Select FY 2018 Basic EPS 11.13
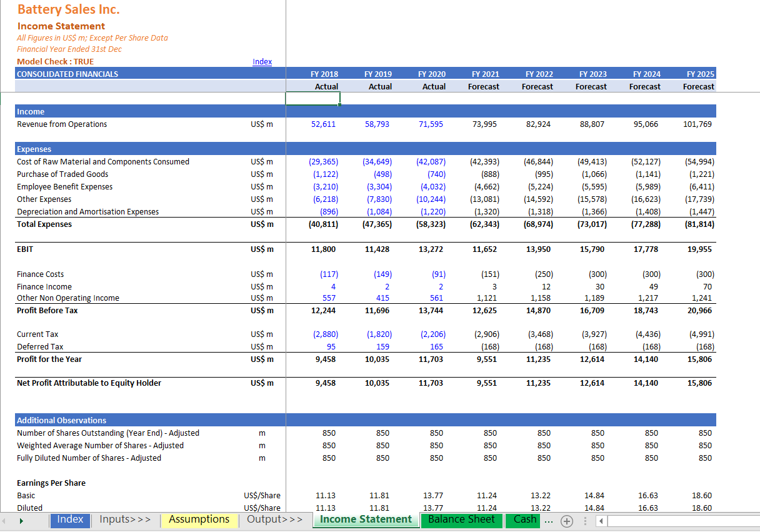760x532 pixels. [x=326, y=496]
